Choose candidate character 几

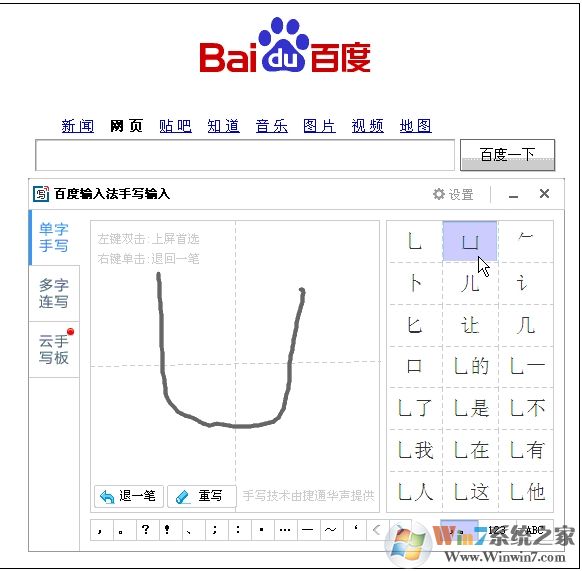(525, 326)
